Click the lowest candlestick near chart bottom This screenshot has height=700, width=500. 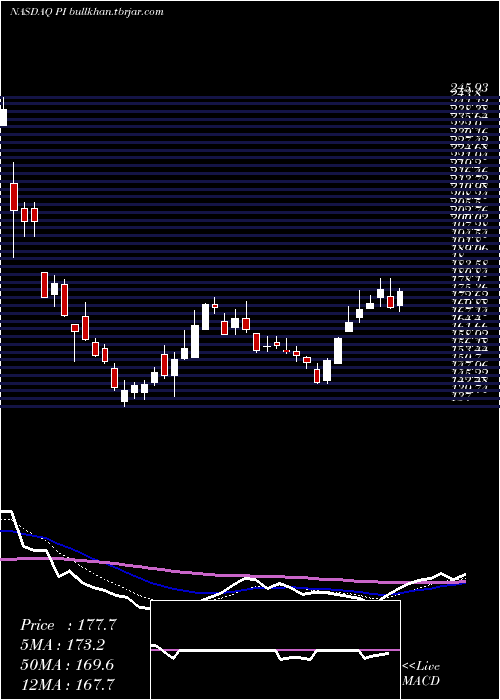[124, 394]
